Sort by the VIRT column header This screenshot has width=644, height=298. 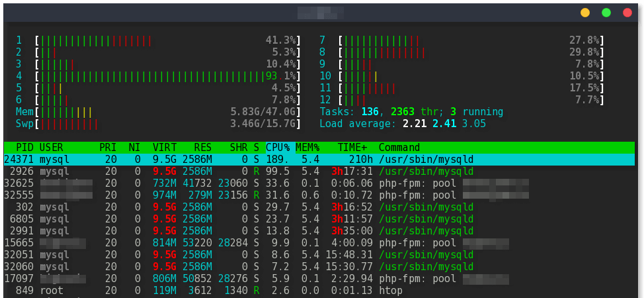[x=165, y=148]
